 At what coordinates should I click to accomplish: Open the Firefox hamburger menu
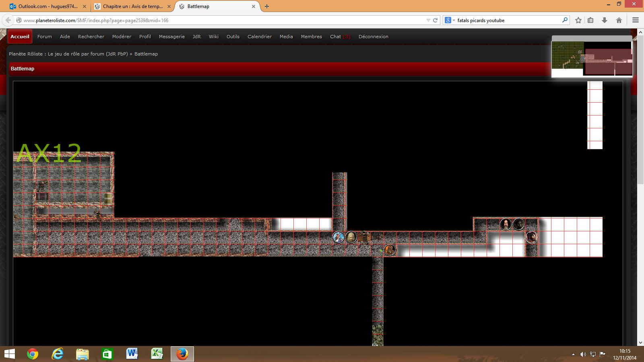point(636,20)
